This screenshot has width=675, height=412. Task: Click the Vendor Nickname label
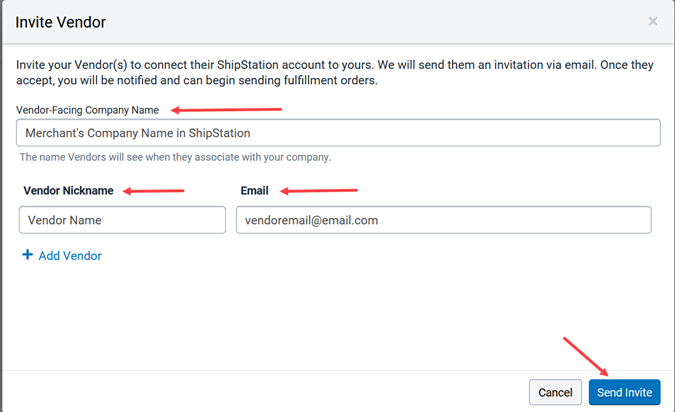(68, 190)
